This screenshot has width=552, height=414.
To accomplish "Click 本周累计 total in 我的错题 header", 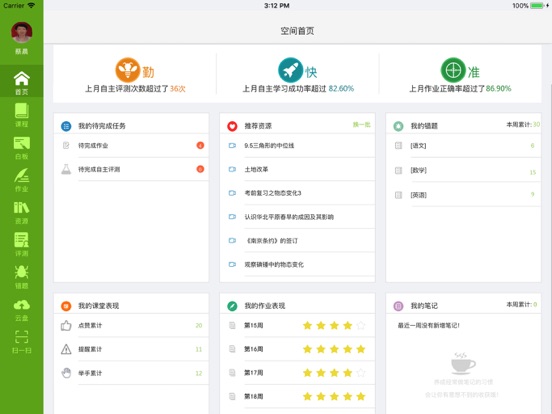I will tap(523, 125).
